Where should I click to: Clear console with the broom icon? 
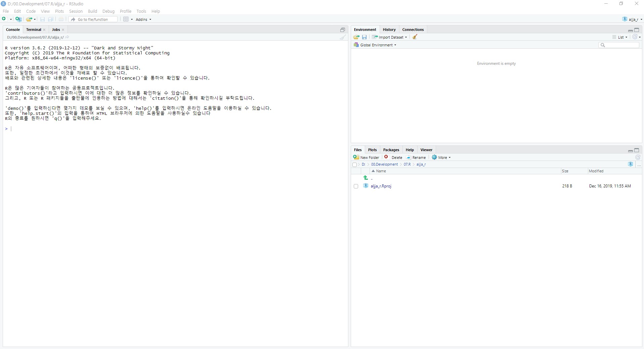(x=343, y=37)
